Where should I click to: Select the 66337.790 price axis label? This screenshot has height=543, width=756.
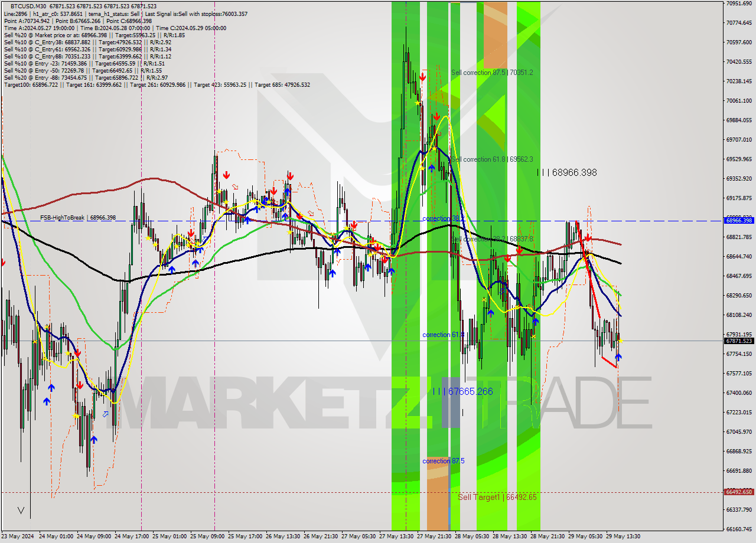click(x=739, y=510)
